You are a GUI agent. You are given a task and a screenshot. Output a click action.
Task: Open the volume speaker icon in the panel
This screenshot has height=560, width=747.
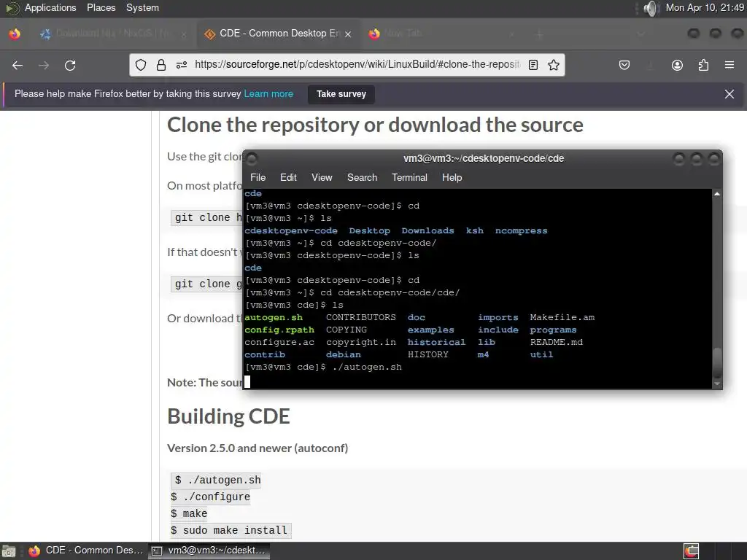(650, 8)
